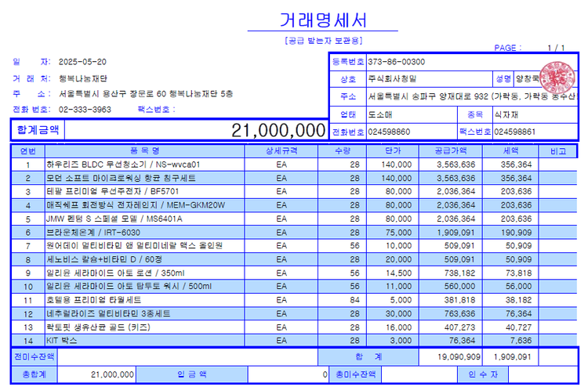This screenshot has width=588, height=387.
Task: Click the 거래명세서 document title
Action: 322,20
